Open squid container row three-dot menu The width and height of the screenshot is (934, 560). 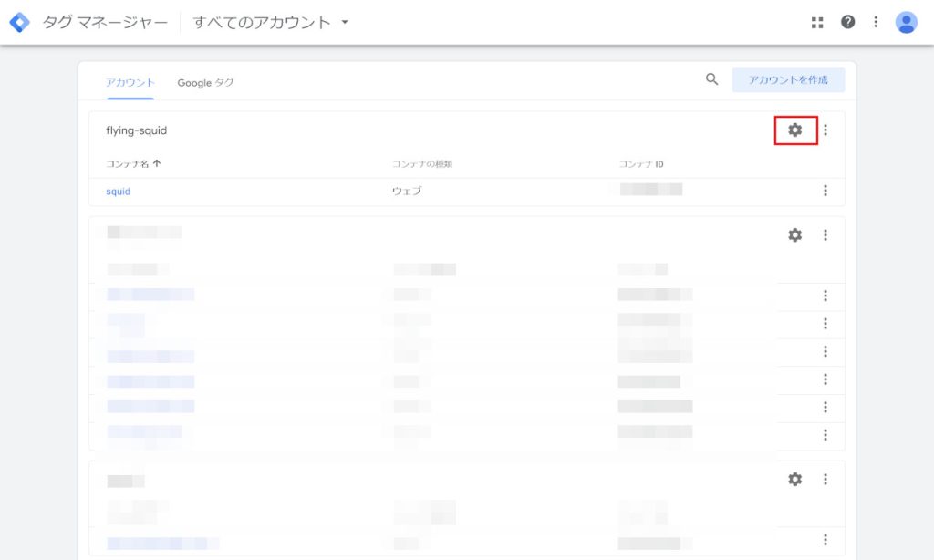coord(825,191)
